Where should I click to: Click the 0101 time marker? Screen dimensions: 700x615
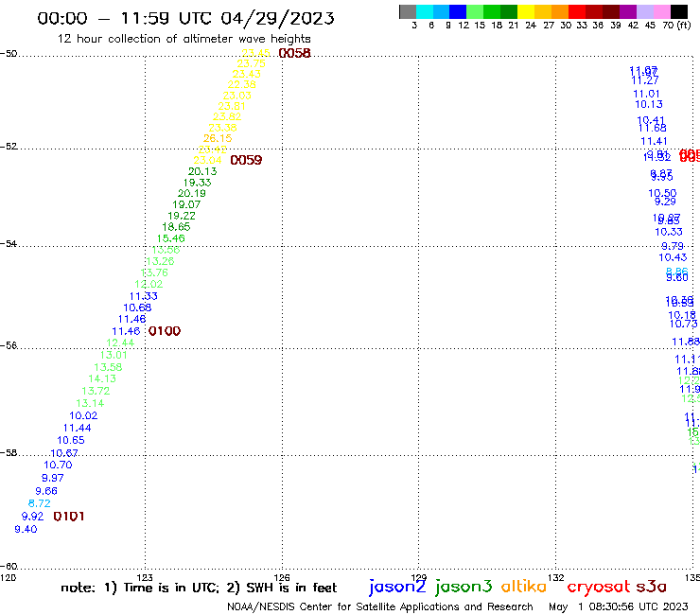[68, 517]
